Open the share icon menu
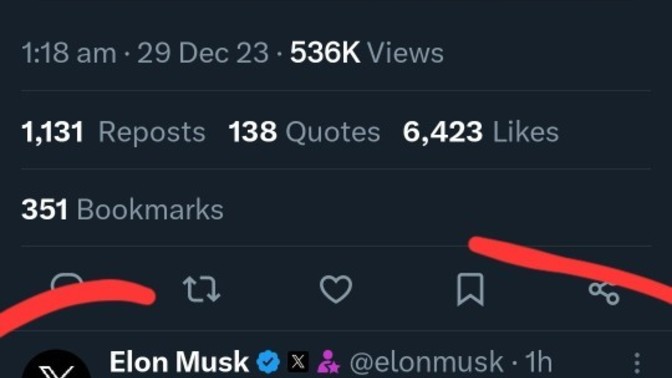The height and width of the screenshot is (378, 672). tap(604, 292)
